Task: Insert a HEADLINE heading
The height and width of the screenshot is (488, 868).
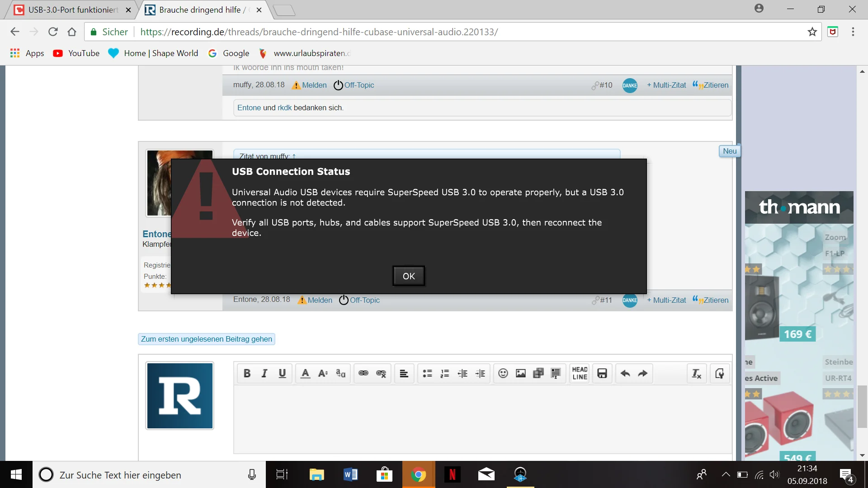Action: tap(580, 374)
